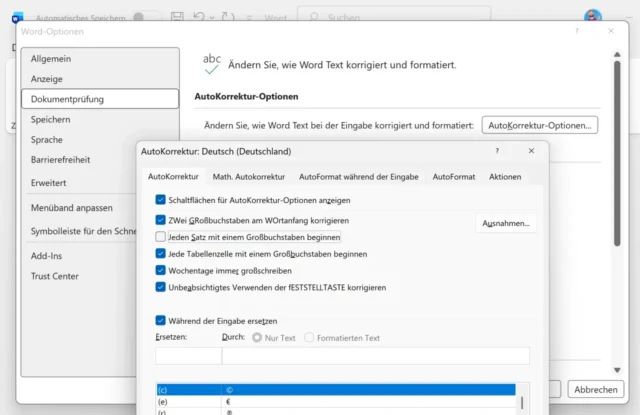Viewport: 640px width, 415px height.
Task: Uncheck ZWei GRoßbuchstaben am WOrtanfang korrigieren
Action: (x=160, y=220)
